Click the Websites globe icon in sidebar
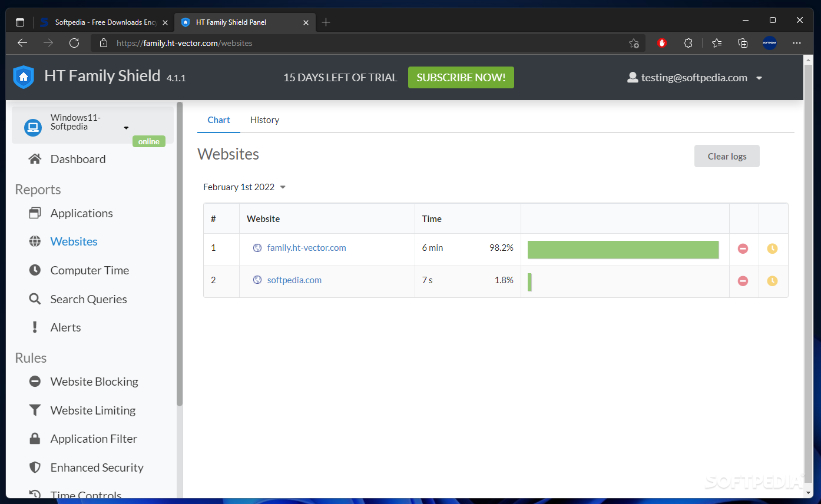This screenshot has height=504, width=821. coord(35,241)
